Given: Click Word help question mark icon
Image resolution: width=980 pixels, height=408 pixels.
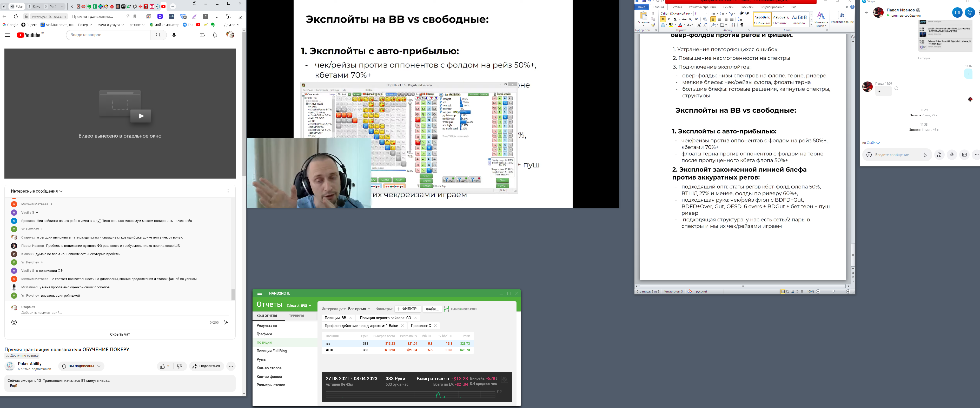Looking at the screenshot, I should click(x=852, y=7).
